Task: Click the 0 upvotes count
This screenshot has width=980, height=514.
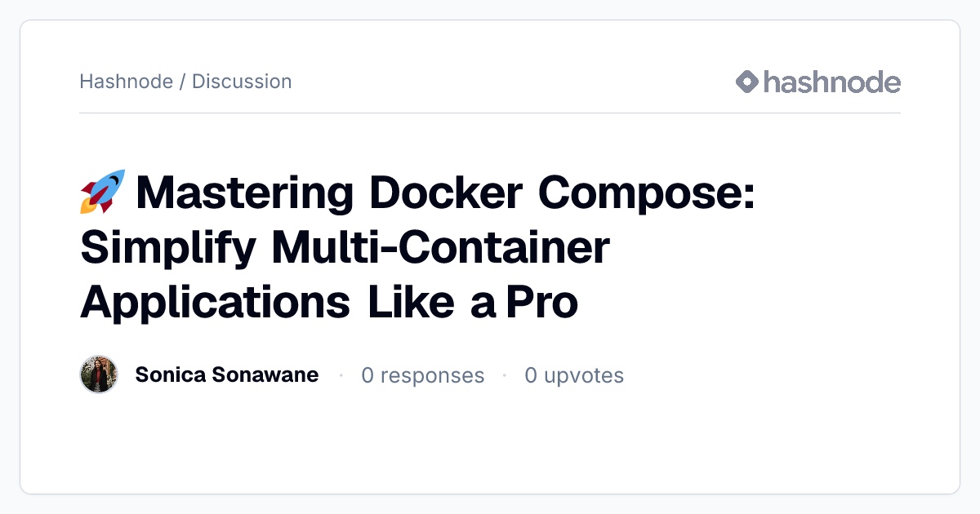Action: 574,375
